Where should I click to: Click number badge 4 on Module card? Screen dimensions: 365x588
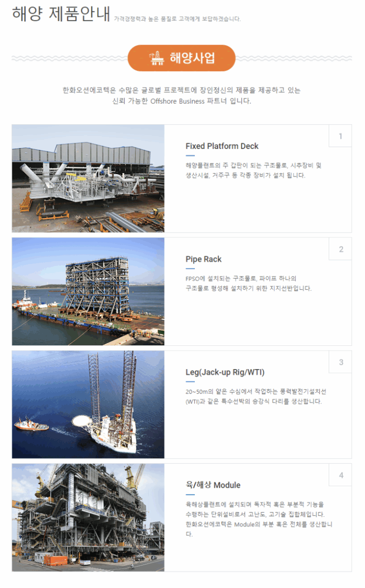(x=341, y=475)
